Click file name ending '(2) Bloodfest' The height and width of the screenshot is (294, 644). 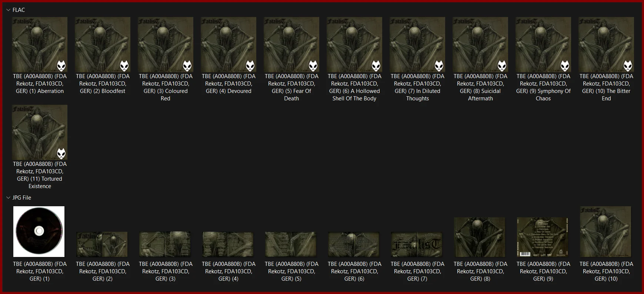[103, 84]
